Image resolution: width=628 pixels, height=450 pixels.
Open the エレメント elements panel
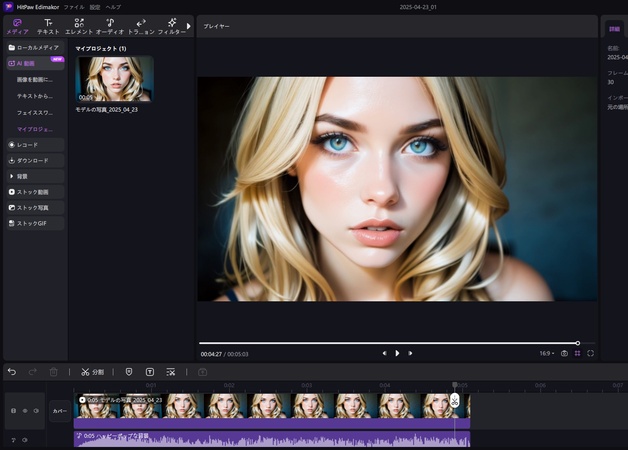tap(79, 26)
